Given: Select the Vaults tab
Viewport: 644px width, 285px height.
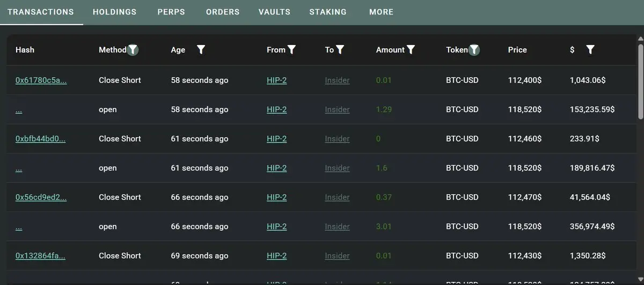Looking at the screenshot, I should [x=274, y=12].
